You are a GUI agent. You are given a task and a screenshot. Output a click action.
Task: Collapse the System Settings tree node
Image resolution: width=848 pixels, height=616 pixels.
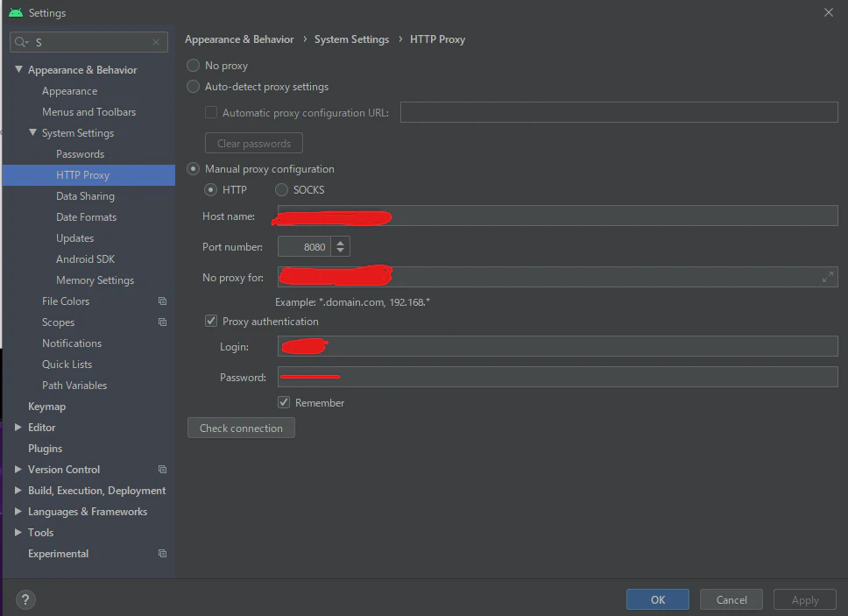point(33,132)
